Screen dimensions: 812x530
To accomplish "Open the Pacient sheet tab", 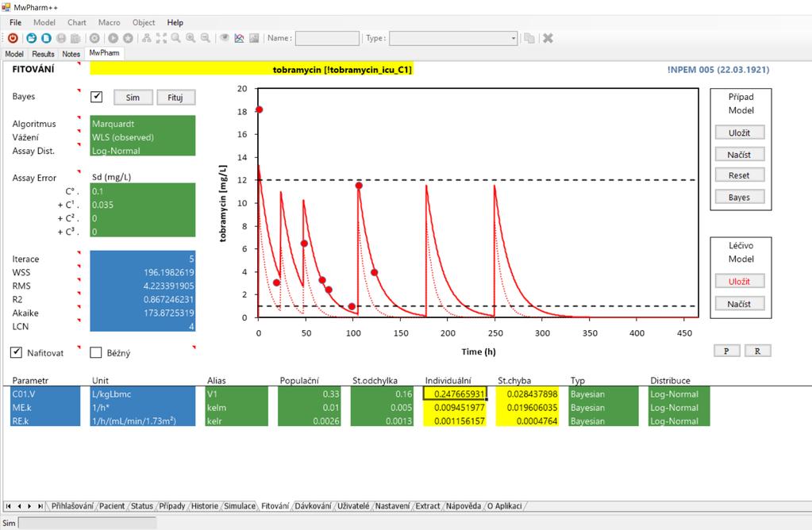I will (x=112, y=506).
